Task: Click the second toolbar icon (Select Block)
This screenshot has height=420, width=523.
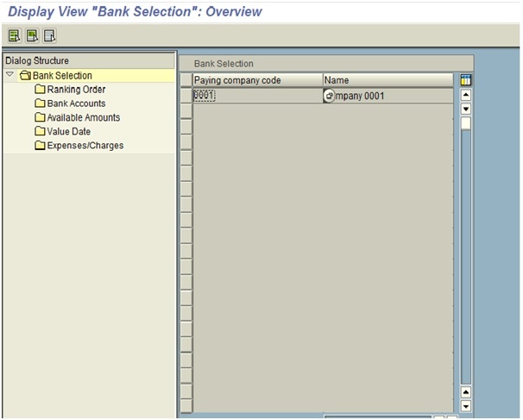Action: tap(32, 35)
